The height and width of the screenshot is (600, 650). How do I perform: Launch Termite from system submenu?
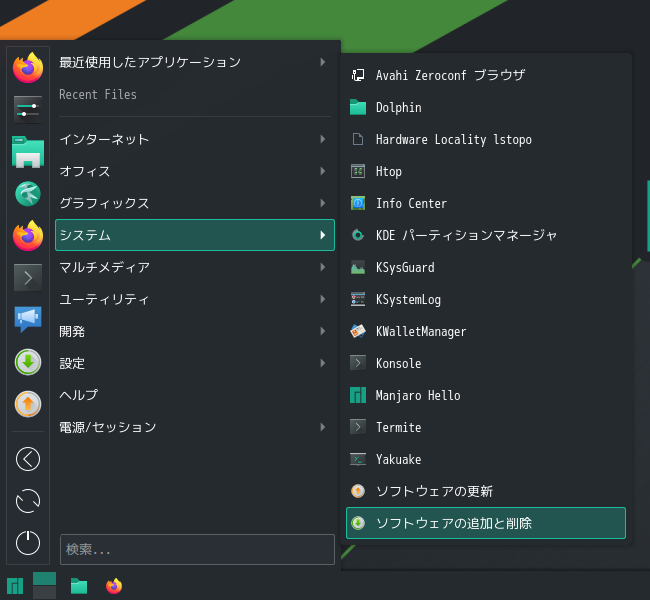click(486, 427)
